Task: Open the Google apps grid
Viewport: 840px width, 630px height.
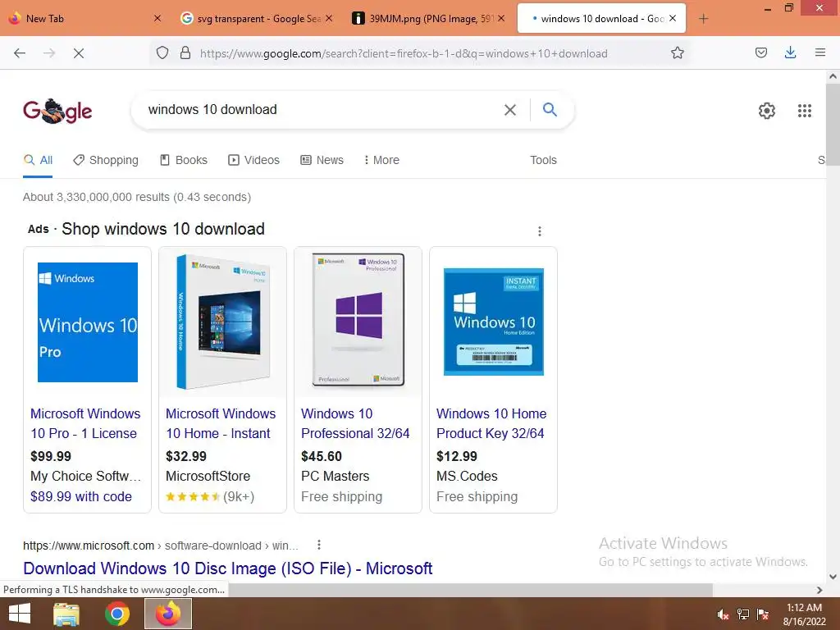Action: tap(804, 111)
